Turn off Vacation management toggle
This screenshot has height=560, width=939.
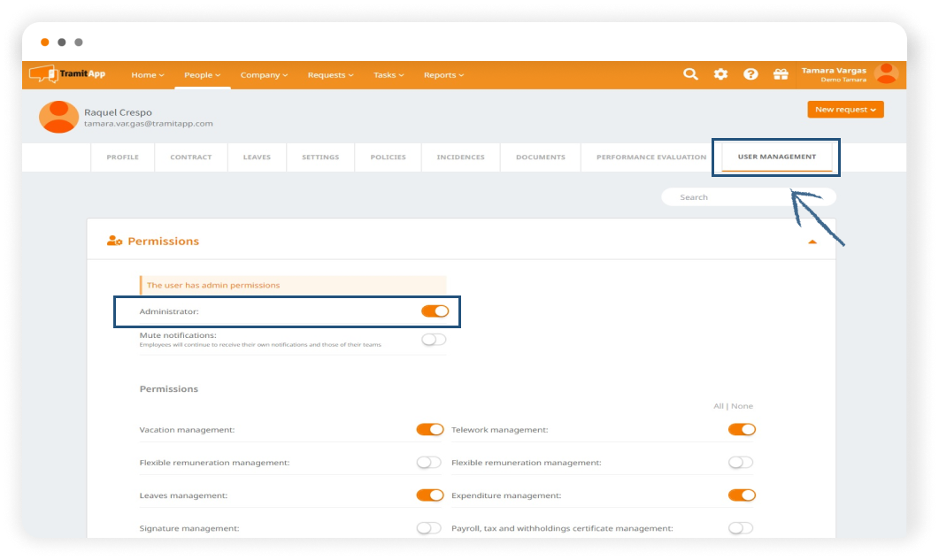coord(430,429)
